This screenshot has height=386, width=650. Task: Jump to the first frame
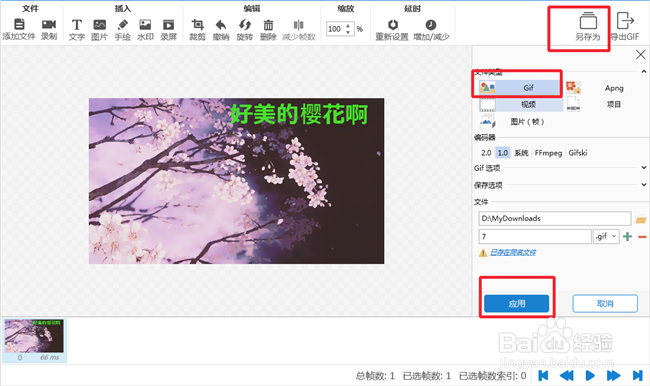click(x=543, y=376)
